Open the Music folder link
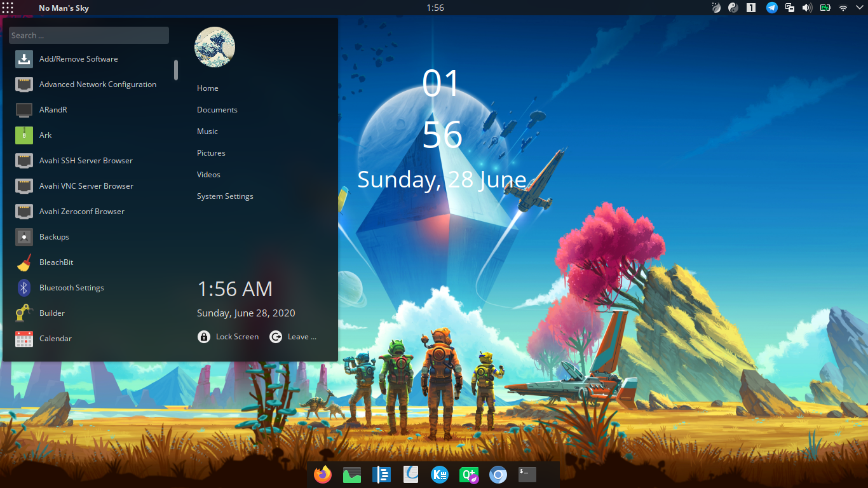The height and width of the screenshot is (488, 868). (x=207, y=132)
